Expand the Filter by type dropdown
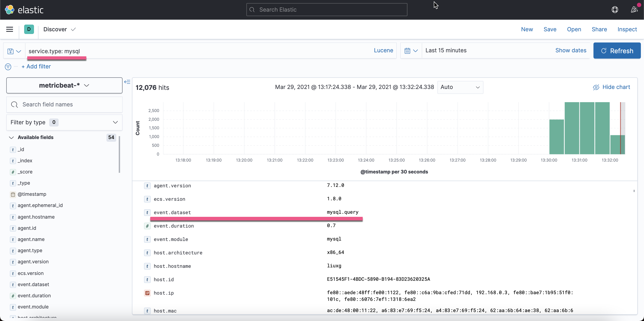644x321 pixels. coord(64,122)
